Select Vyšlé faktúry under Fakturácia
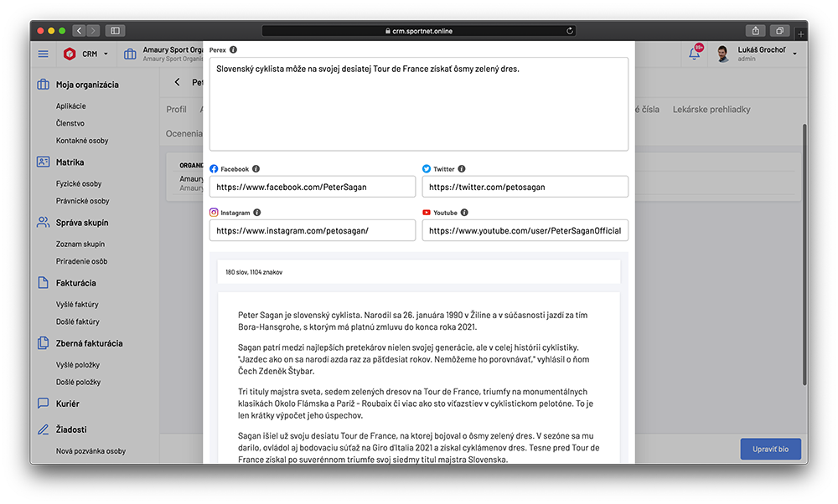Image resolution: width=838 pixels, height=504 pixels. point(78,305)
